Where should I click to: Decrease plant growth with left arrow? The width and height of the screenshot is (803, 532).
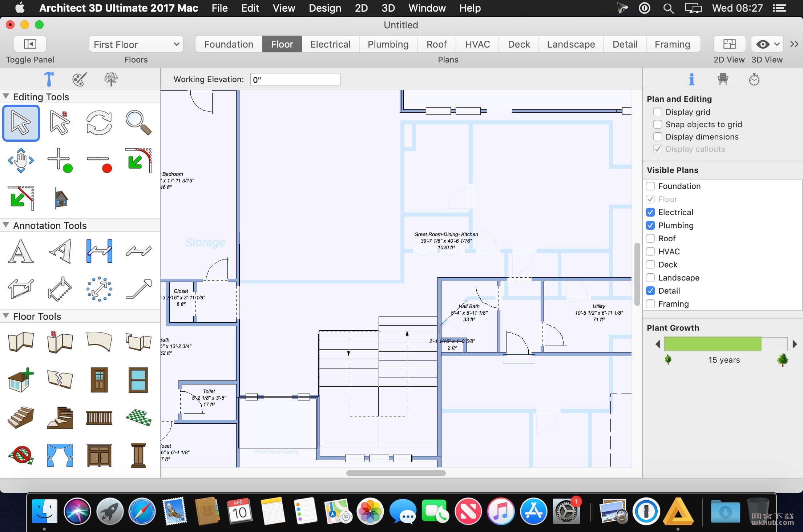[657, 344]
